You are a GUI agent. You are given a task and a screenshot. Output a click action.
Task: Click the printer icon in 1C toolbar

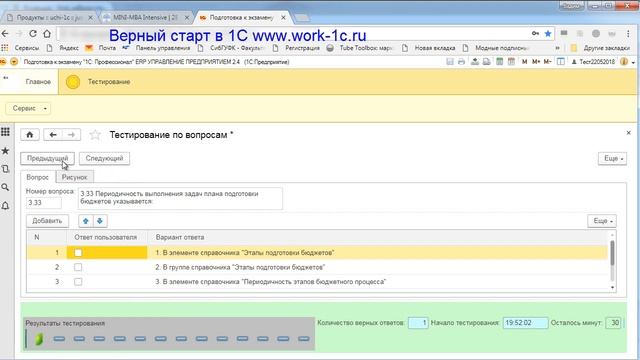click(461, 62)
